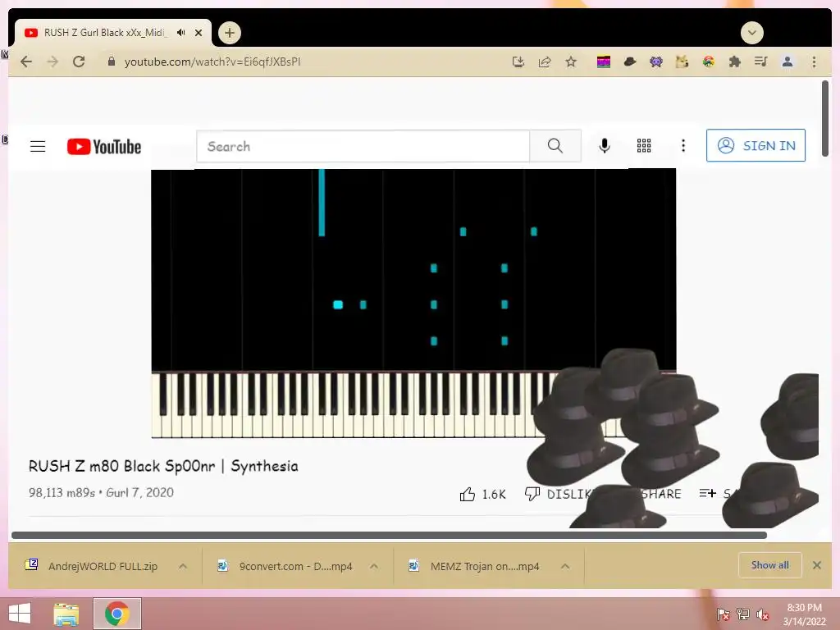The width and height of the screenshot is (840, 630).
Task: Expand options for MEMZ Trojan download
Action: (565, 566)
